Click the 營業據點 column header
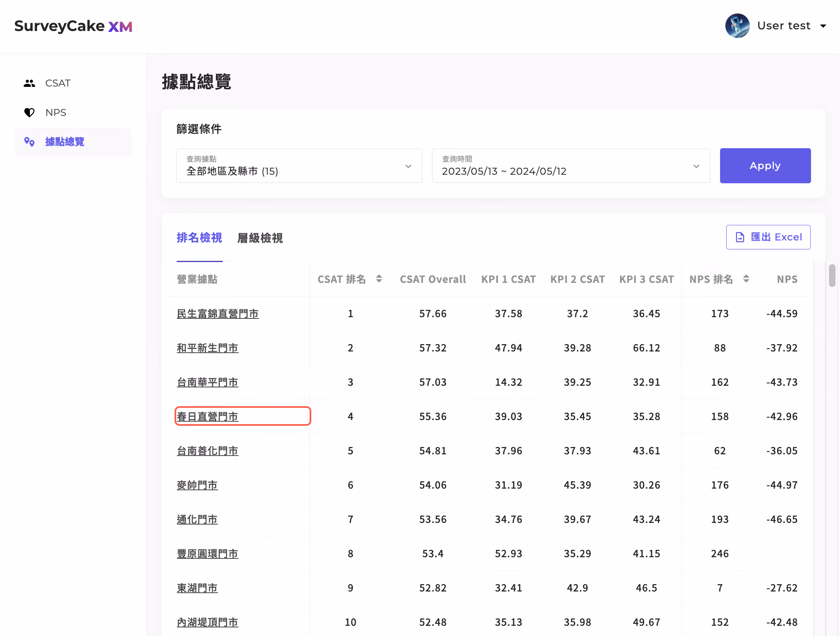Viewport: 840px width, 636px height. click(x=197, y=279)
